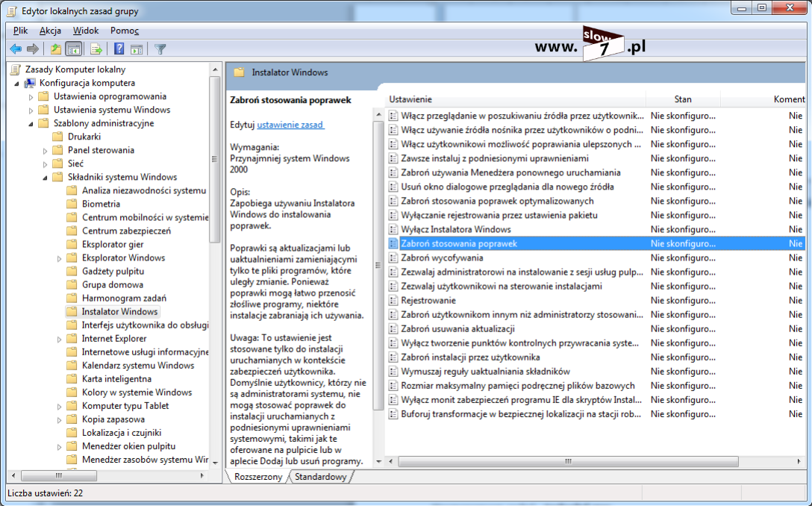
Task: Open the ustawienie zasad link
Action: [x=290, y=125]
